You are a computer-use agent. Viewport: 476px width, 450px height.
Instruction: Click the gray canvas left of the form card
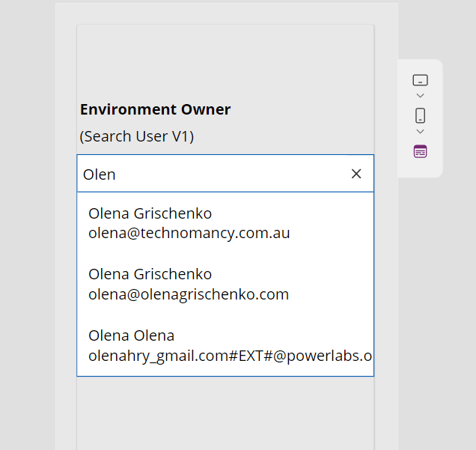pyautogui.click(x=66, y=225)
